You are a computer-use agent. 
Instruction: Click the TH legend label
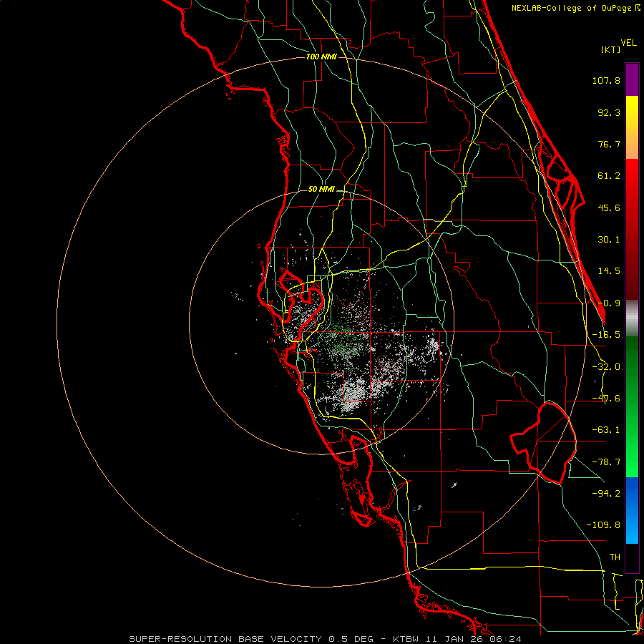point(615,557)
